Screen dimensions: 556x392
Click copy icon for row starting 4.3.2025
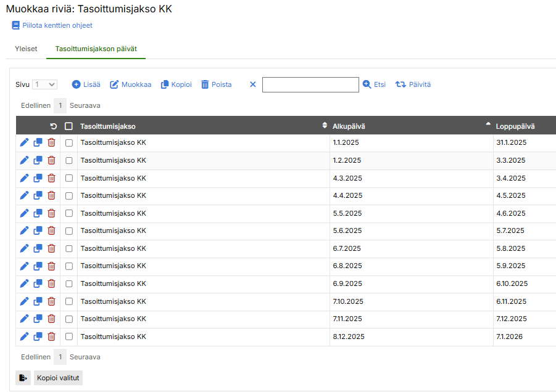coord(38,178)
